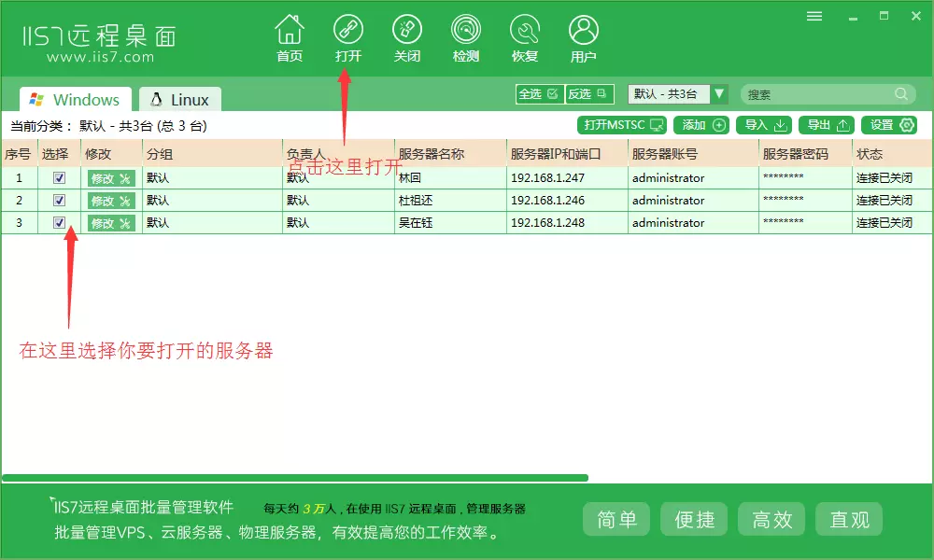934x560 pixels.
Task: Click the 导入 import button
Action: point(764,125)
